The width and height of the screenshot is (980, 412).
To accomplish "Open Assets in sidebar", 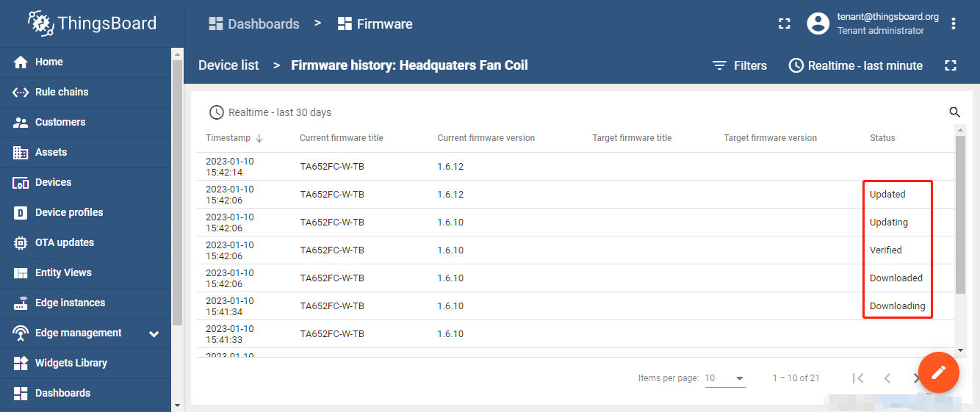I will pyautogui.click(x=85, y=153).
